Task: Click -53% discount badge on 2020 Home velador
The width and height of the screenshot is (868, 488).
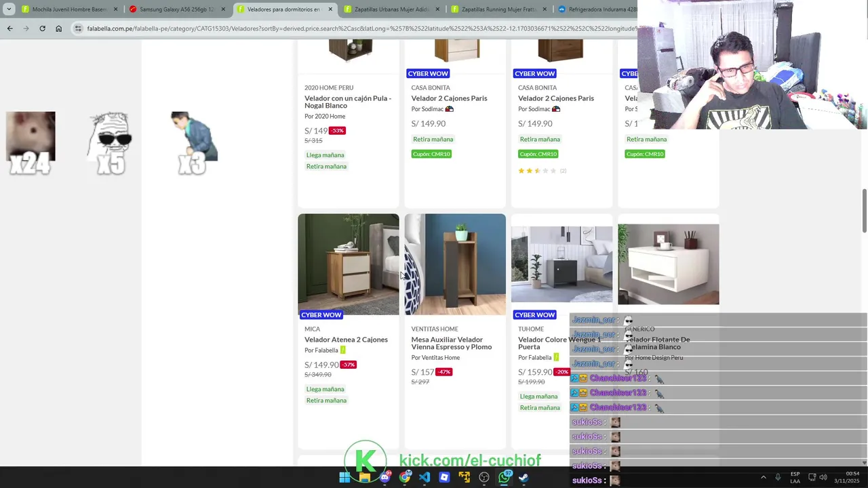Action: (337, 131)
